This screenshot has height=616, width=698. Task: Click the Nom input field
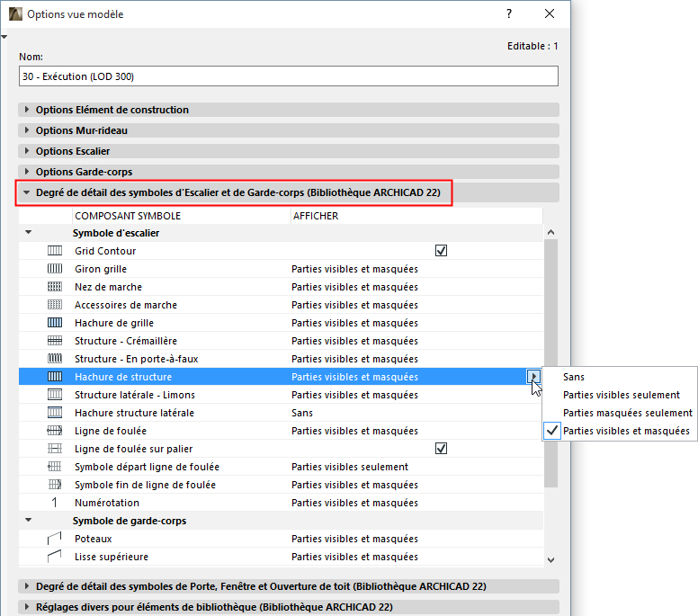click(x=289, y=76)
